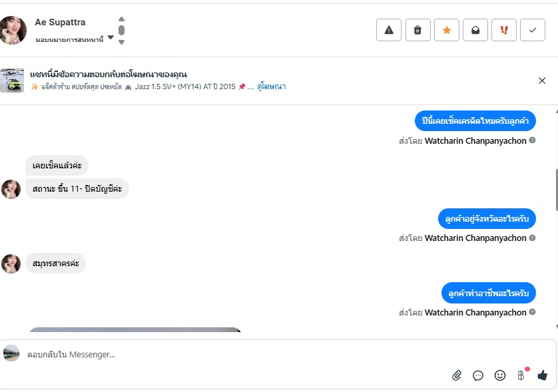Click the small scroll-down arrow beside the name
Screen dimensions: 558x392
(x=121, y=42)
